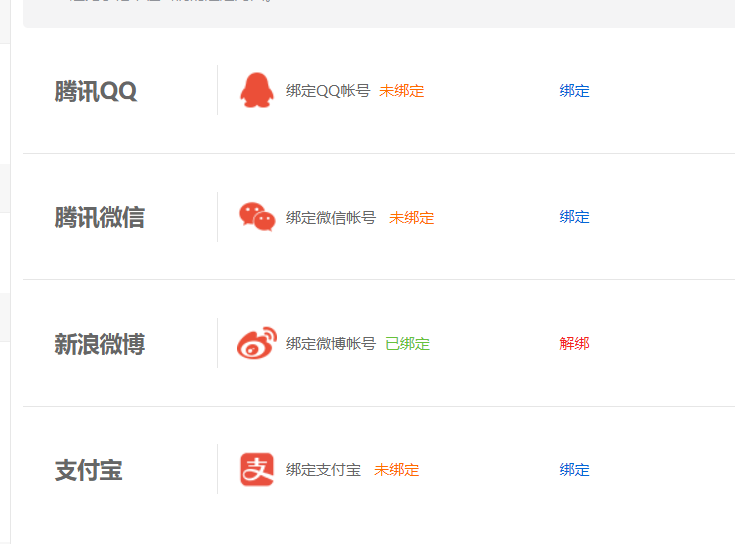735x544 pixels.
Task: Select the 腾讯QQ heading
Action: [96, 92]
